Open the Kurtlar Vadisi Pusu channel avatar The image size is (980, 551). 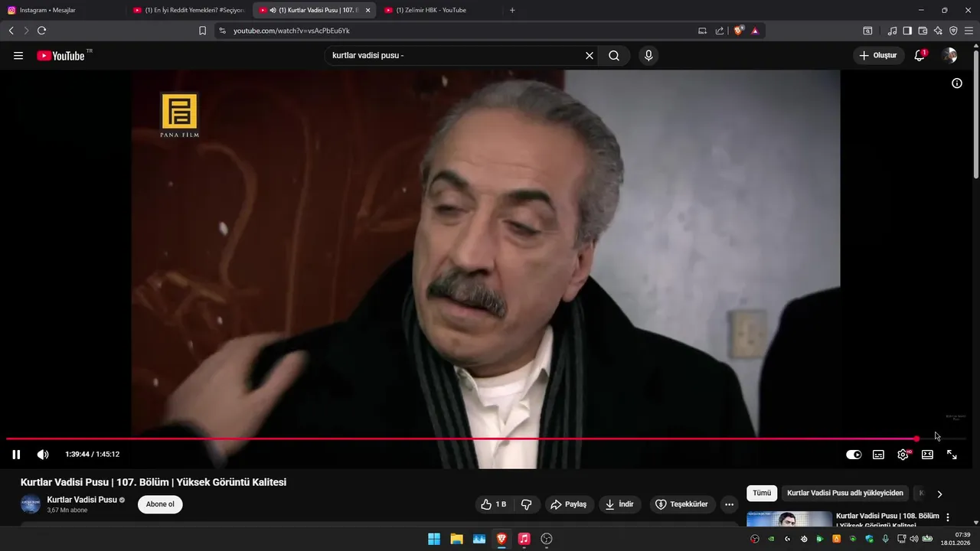(x=31, y=504)
